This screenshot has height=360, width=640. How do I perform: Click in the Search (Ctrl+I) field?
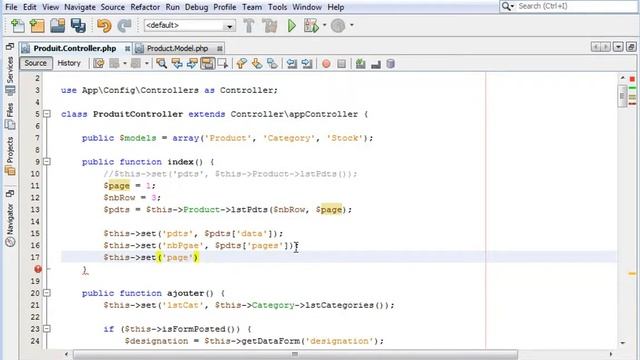(x=569, y=7)
